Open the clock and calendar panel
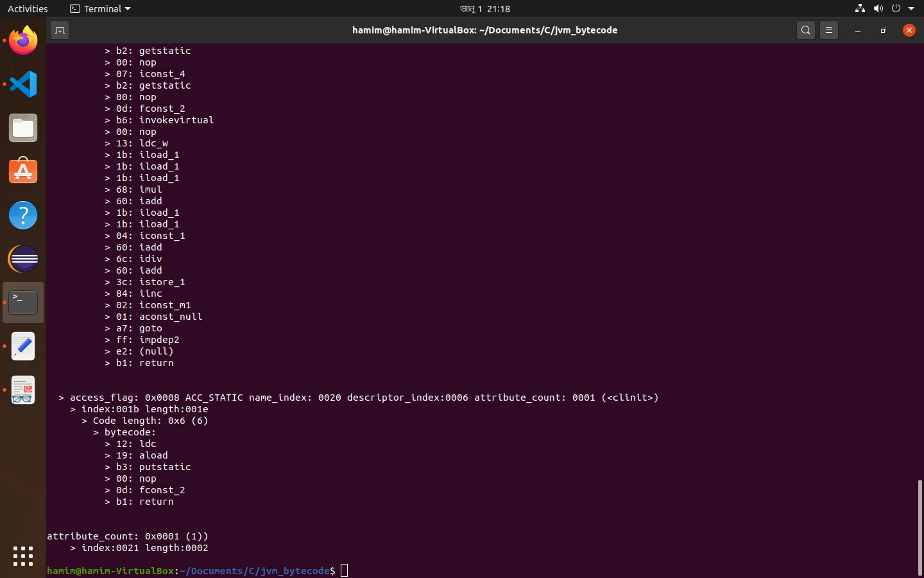The width and height of the screenshot is (924, 578). 484,9
